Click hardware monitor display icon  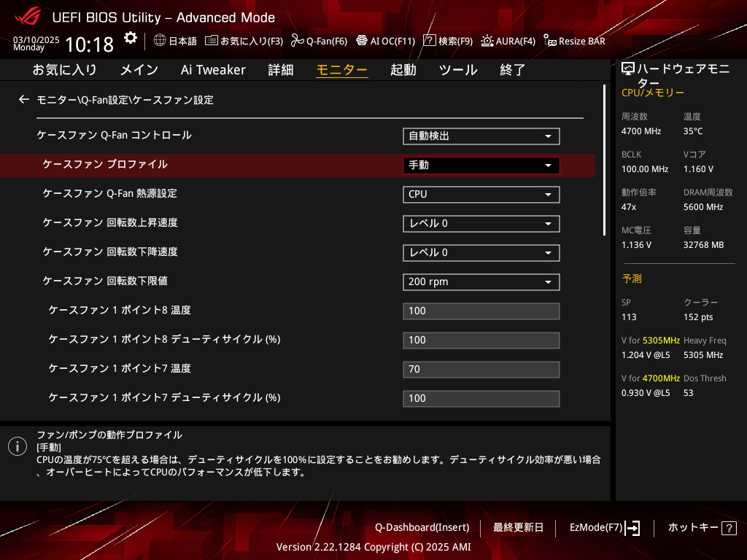[x=628, y=69]
